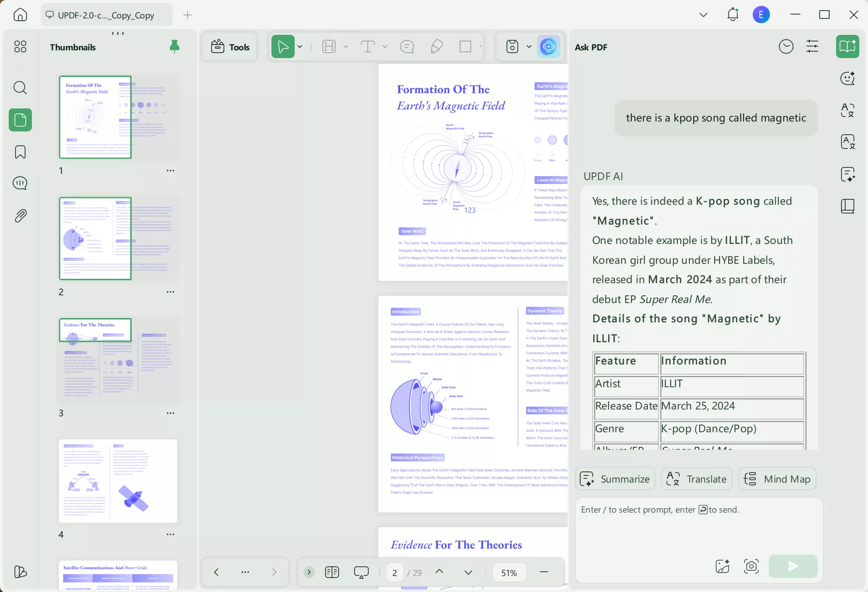Open the page layout view icon
This screenshot has width=868, height=592.
click(332, 572)
